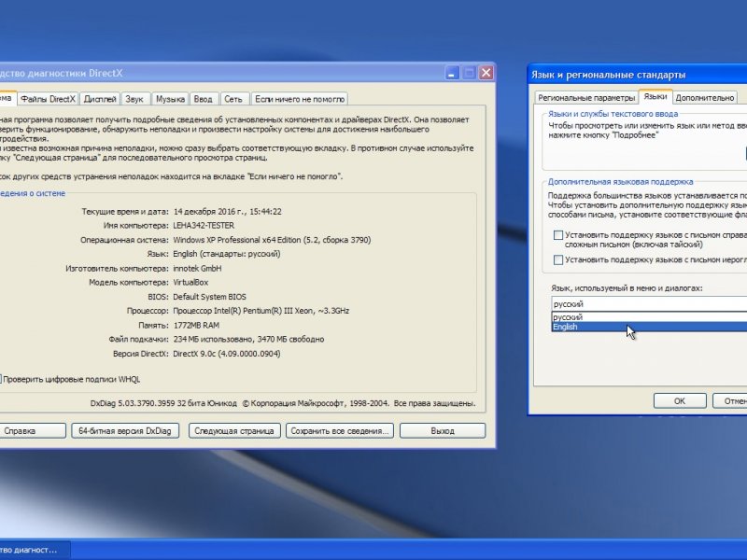
Task: Choose русский in the dropdown list
Action: pyautogui.click(x=649, y=317)
